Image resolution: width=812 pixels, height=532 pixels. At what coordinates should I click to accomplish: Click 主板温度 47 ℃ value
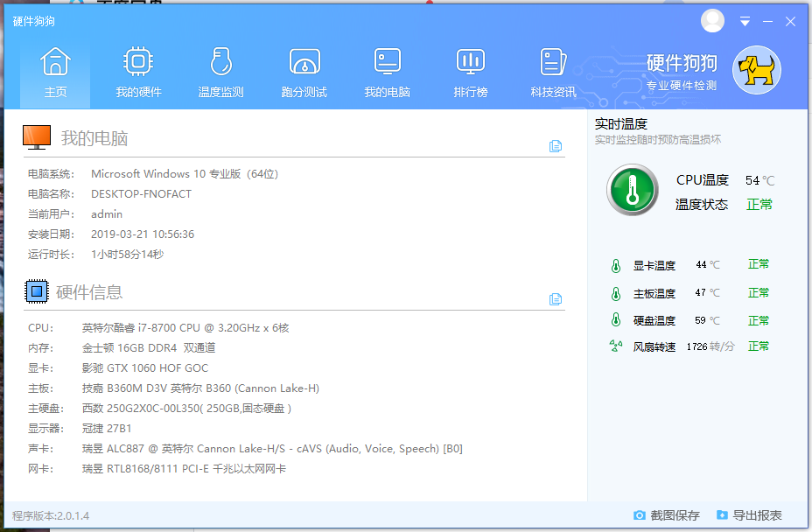pyautogui.click(x=707, y=292)
